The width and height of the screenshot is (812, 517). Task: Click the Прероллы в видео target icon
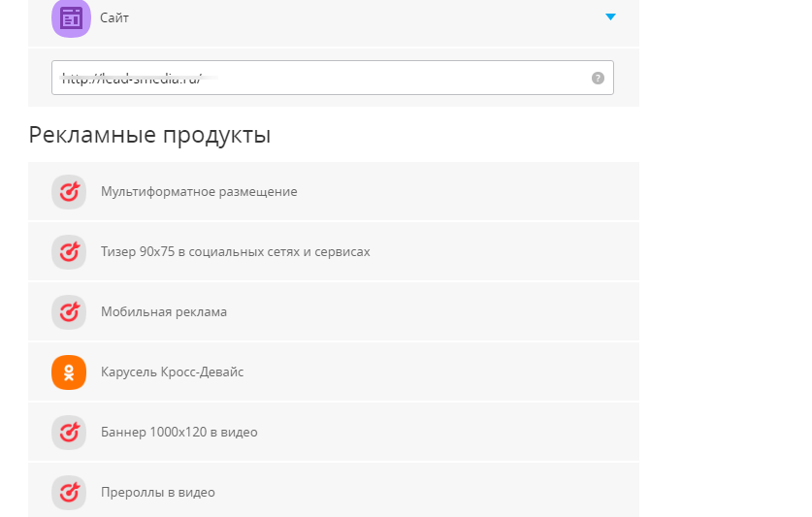(x=69, y=492)
